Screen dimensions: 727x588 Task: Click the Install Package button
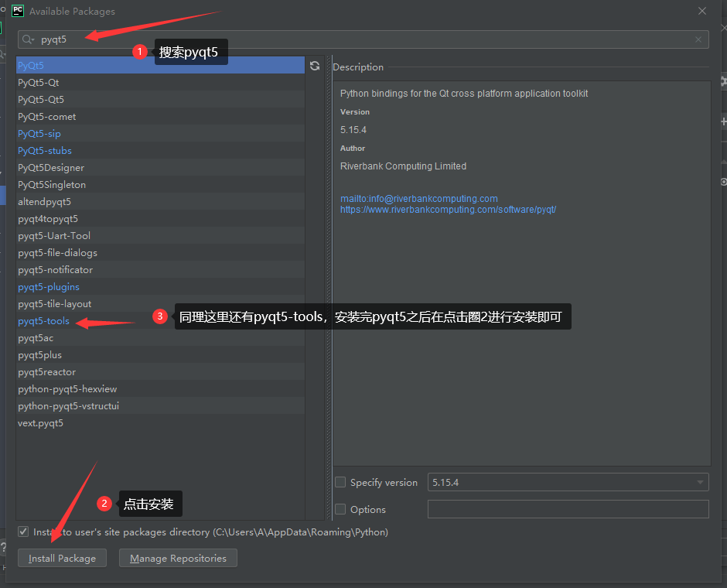62,558
